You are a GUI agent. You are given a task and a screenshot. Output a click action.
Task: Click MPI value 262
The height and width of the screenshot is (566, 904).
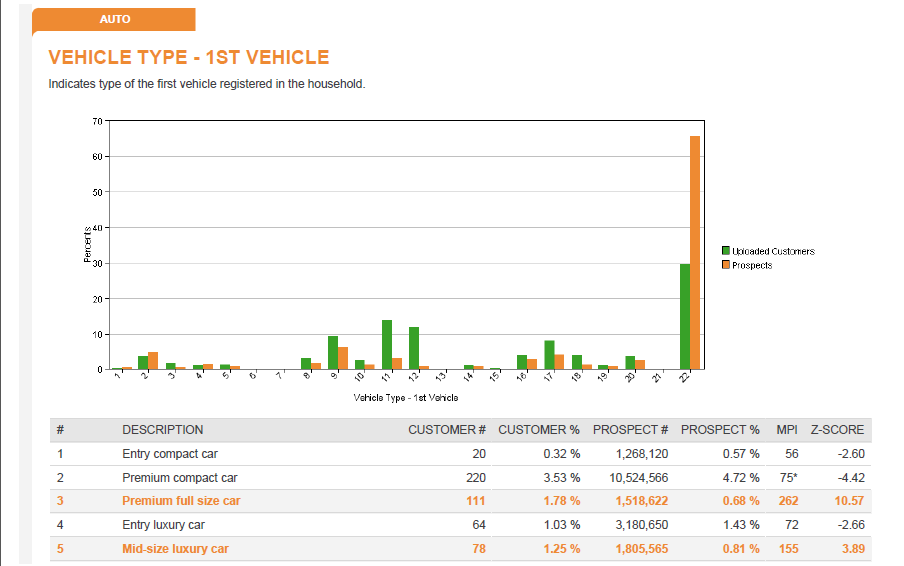(788, 501)
